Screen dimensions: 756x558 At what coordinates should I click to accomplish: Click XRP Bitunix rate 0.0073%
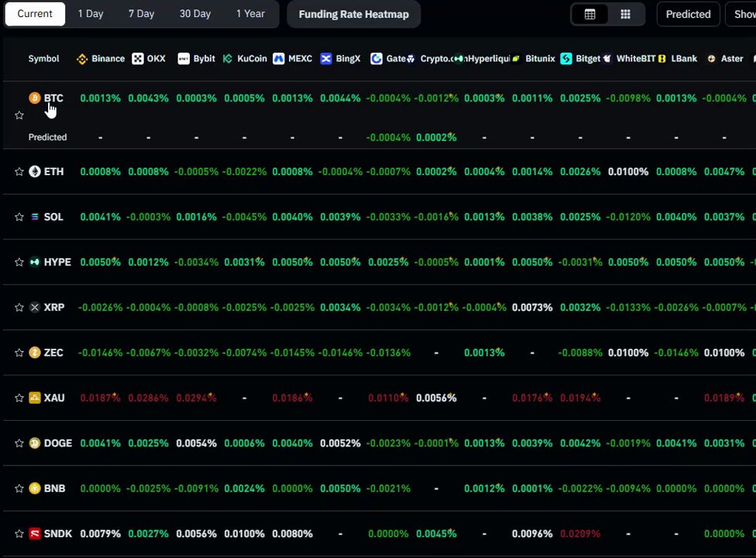(532, 308)
